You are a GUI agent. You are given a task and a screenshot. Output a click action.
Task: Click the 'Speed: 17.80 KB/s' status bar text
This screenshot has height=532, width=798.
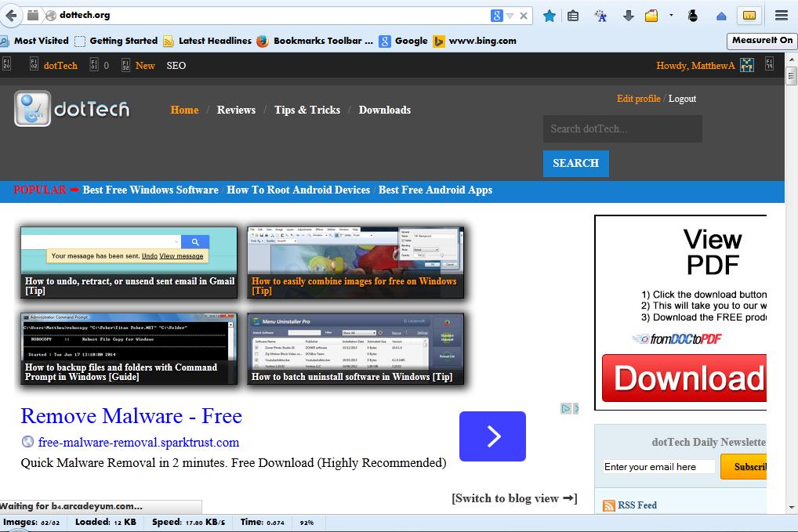point(188,523)
